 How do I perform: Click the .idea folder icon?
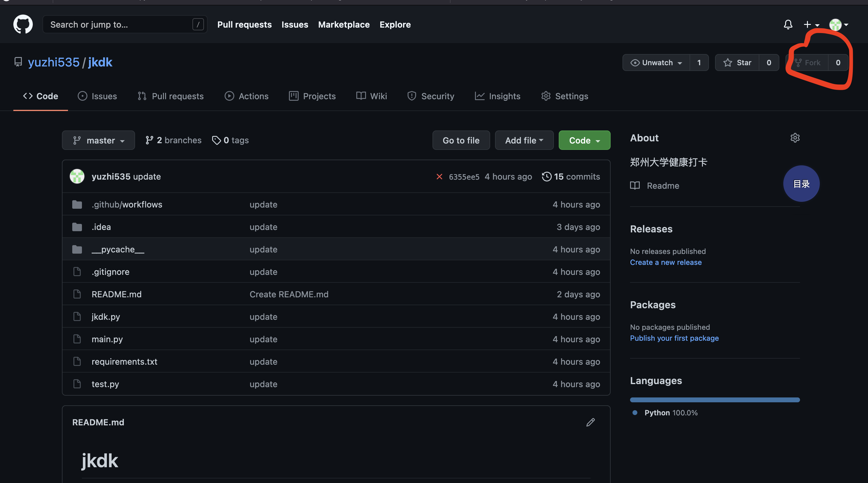(77, 227)
